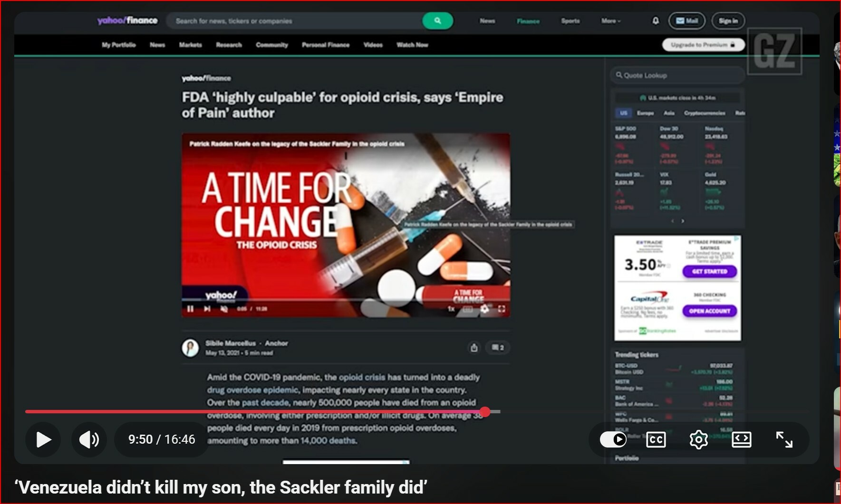Play the paused YouTube video
The height and width of the screenshot is (504, 841).
tap(43, 439)
